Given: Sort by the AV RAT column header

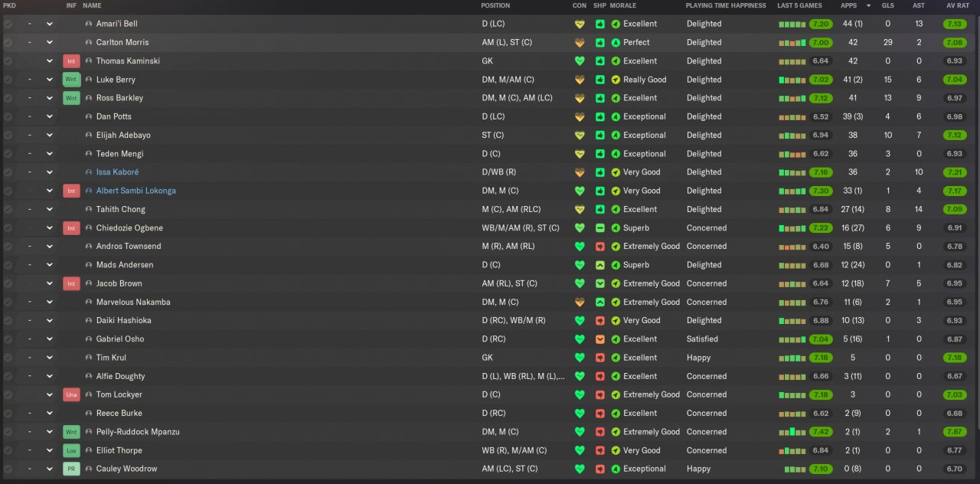Looking at the screenshot, I should [x=957, y=5].
